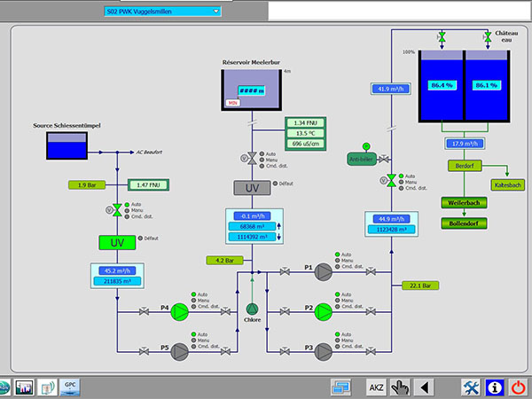The height and width of the screenshot is (399, 532).
Task: Open the screens overview icon
Action: [x=341, y=387]
